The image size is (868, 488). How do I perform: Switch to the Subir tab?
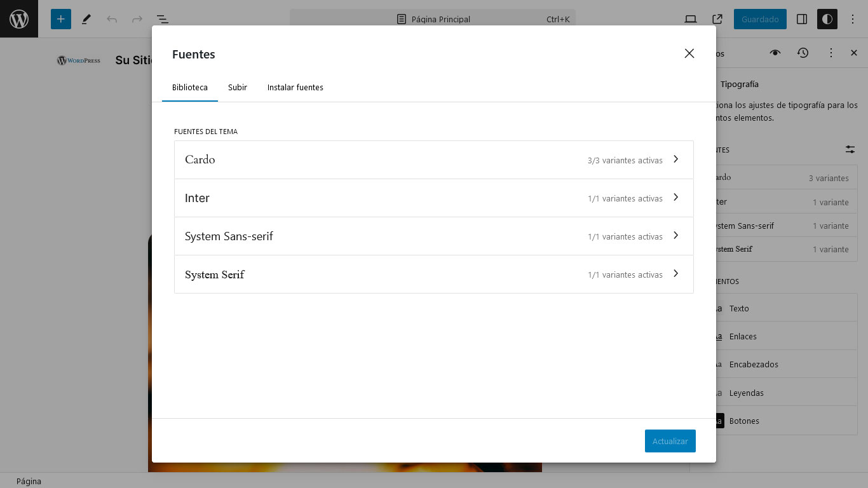pyautogui.click(x=238, y=88)
